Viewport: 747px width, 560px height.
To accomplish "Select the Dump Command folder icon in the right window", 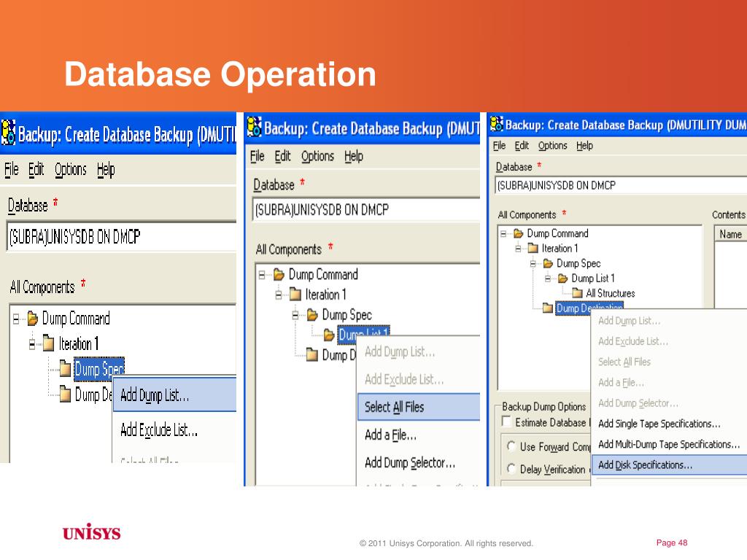I will click(x=519, y=233).
